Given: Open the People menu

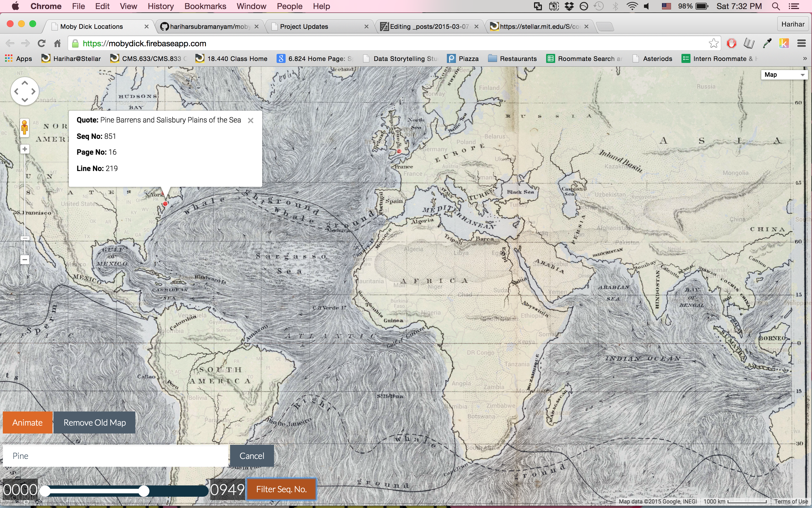Looking at the screenshot, I should click(290, 6).
